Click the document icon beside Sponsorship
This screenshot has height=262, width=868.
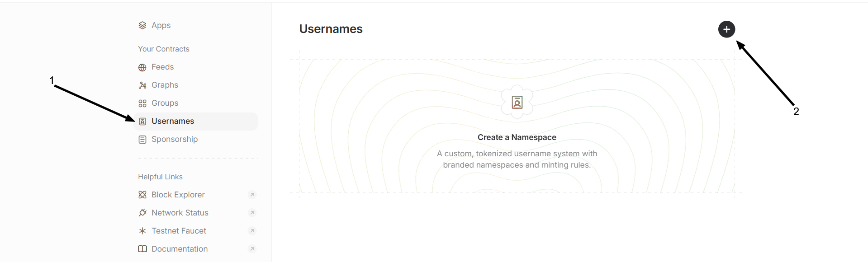click(x=142, y=140)
